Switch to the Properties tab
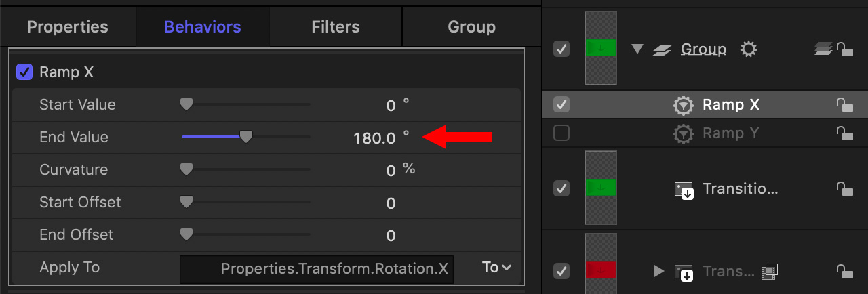The image size is (868, 294). click(67, 27)
